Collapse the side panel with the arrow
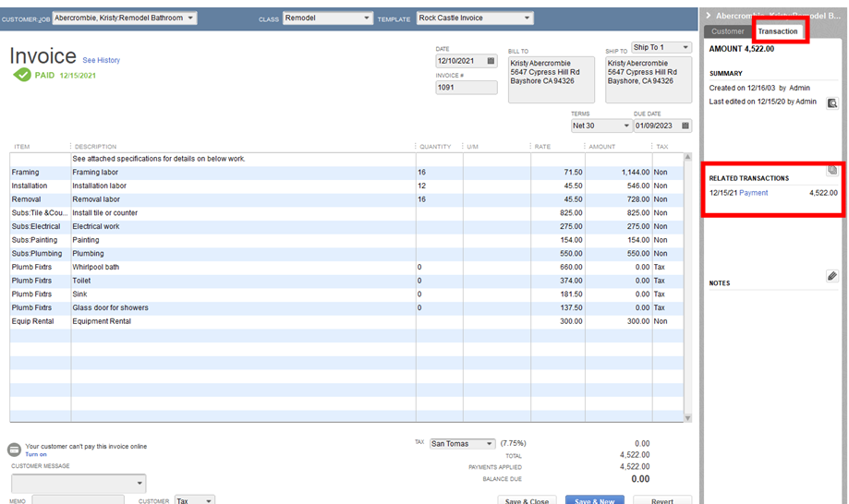Viewport: 849px width, 504px height. (x=708, y=16)
